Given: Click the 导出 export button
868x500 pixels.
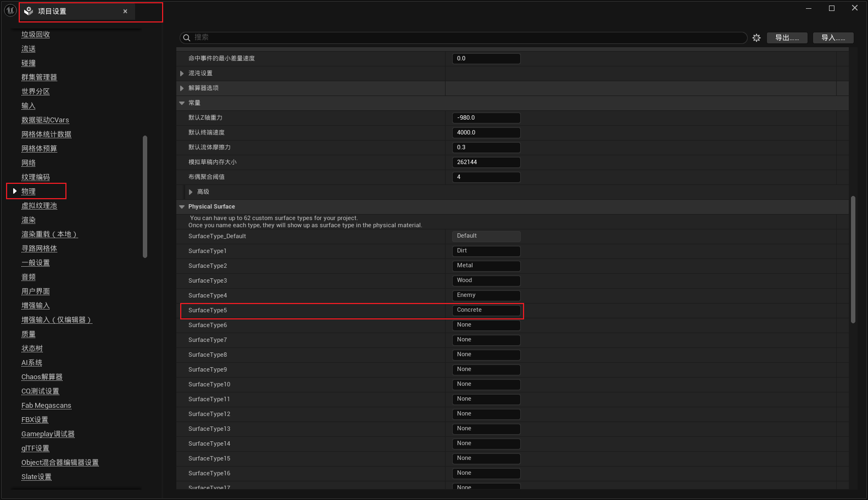Looking at the screenshot, I should tap(787, 38).
